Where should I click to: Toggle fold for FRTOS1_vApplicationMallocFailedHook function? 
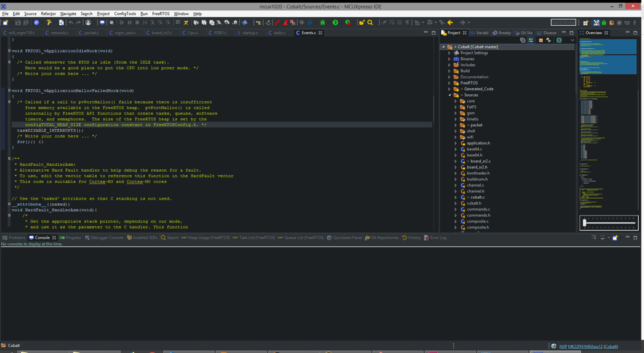coord(10,91)
